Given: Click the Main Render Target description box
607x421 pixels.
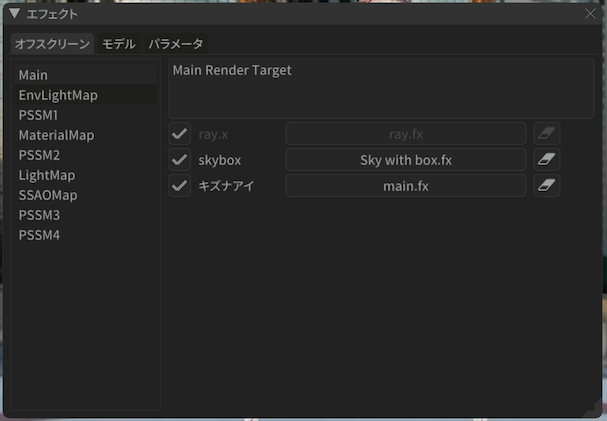Looking at the screenshot, I should 380,90.
